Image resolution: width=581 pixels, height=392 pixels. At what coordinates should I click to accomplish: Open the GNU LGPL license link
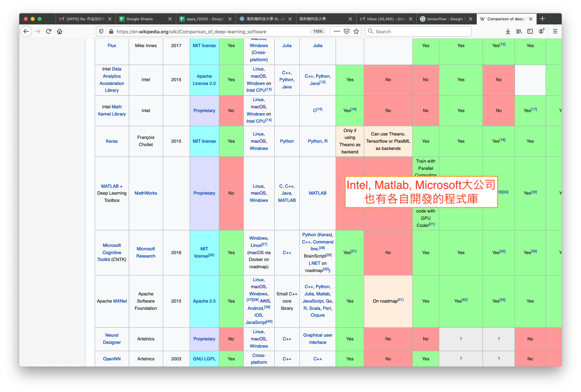tap(204, 359)
